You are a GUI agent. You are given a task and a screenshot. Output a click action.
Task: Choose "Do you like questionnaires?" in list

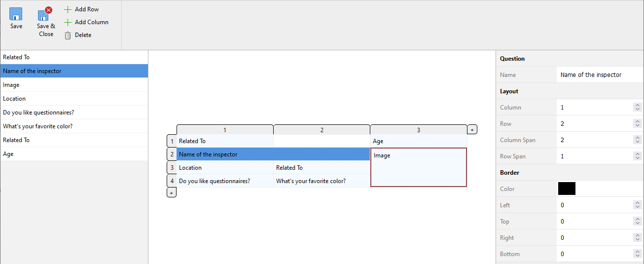pyautogui.click(x=38, y=113)
